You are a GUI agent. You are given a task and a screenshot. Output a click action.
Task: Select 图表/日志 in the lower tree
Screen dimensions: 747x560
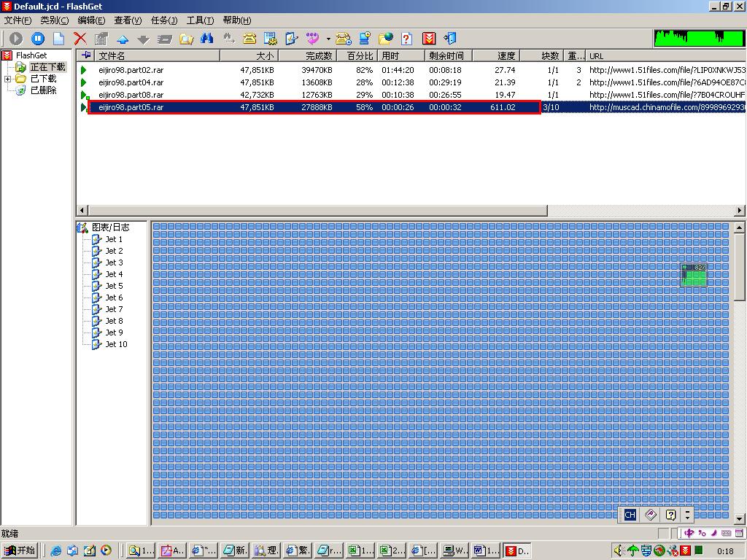click(111, 227)
